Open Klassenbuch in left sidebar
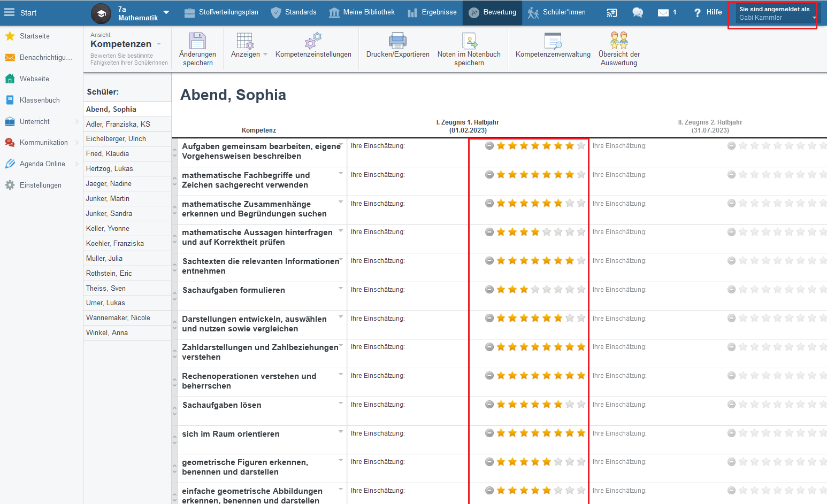This screenshot has width=827, height=504. 40,100
